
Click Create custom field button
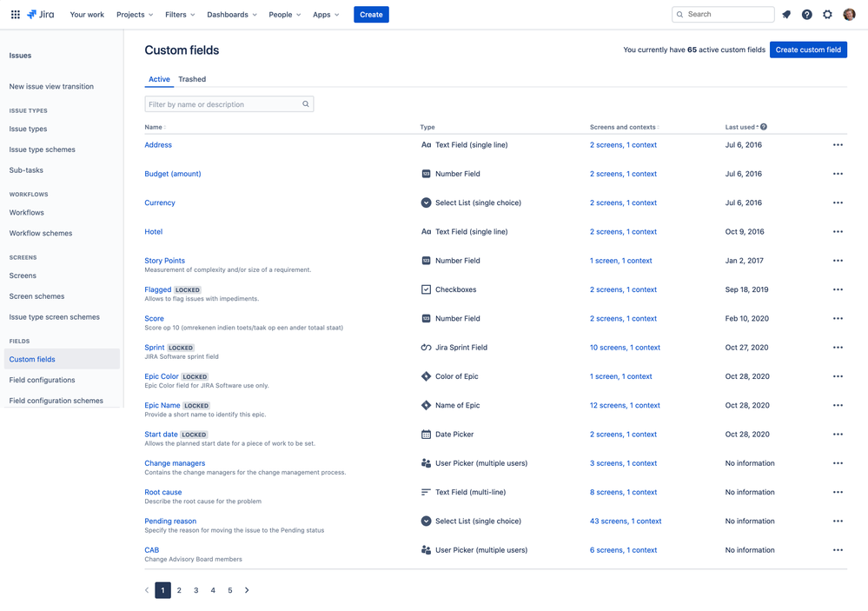(x=808, y=50)
